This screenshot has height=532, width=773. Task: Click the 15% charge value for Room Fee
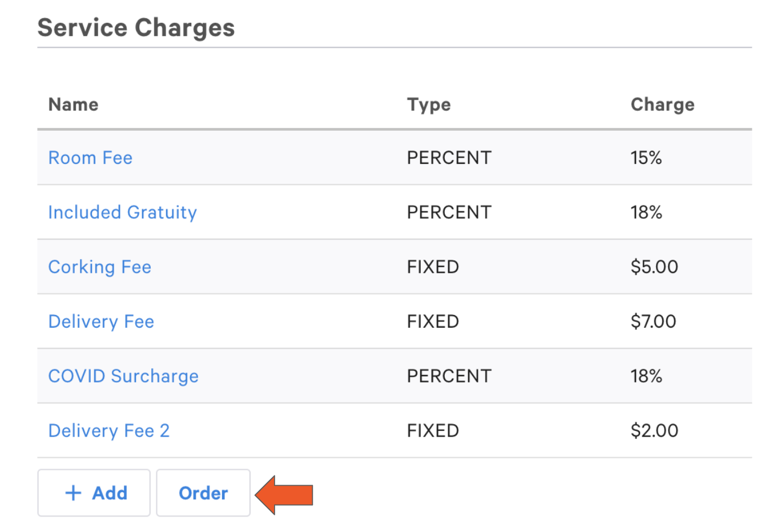coord(646,158)
